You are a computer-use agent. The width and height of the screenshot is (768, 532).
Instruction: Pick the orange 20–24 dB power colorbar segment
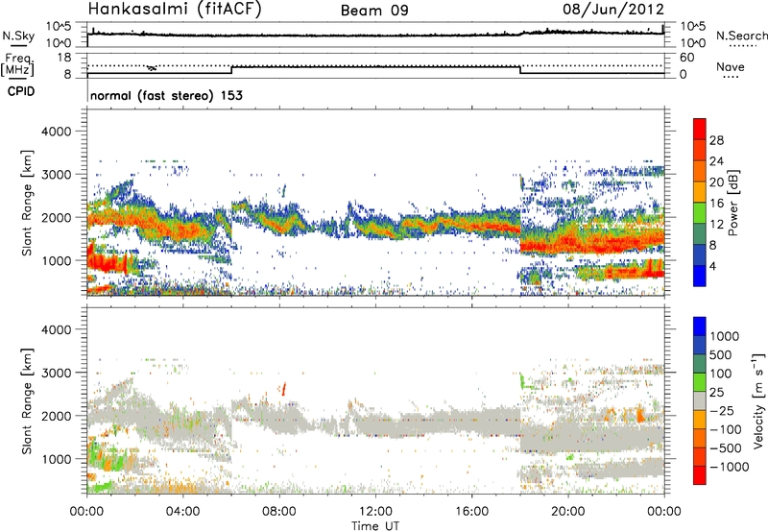[x=700, y=171]
